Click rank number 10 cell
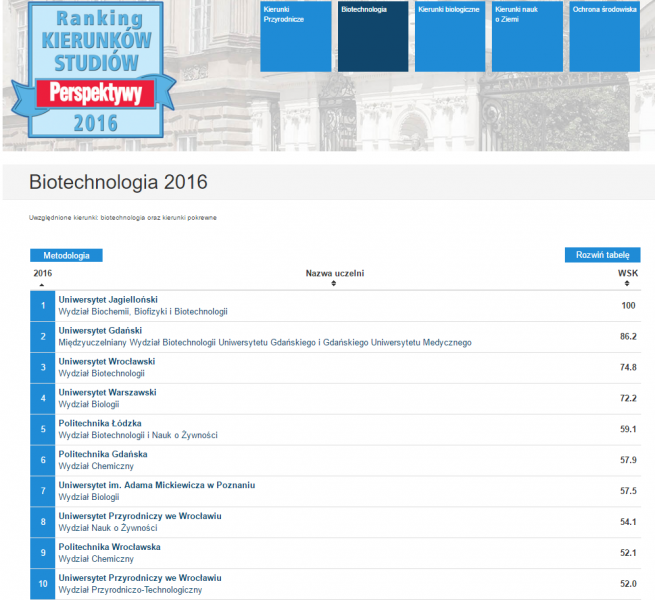Screen dimensions: 655x600 43,584
